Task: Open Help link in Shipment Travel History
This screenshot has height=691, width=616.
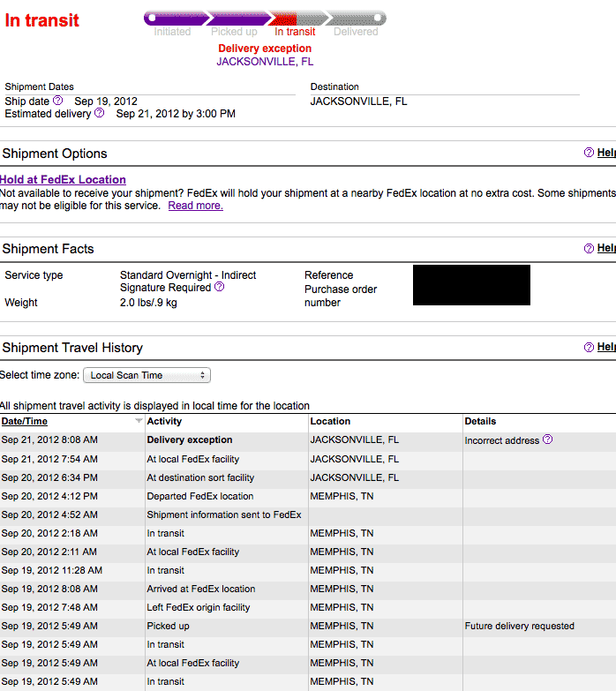Action: [606, 347]
